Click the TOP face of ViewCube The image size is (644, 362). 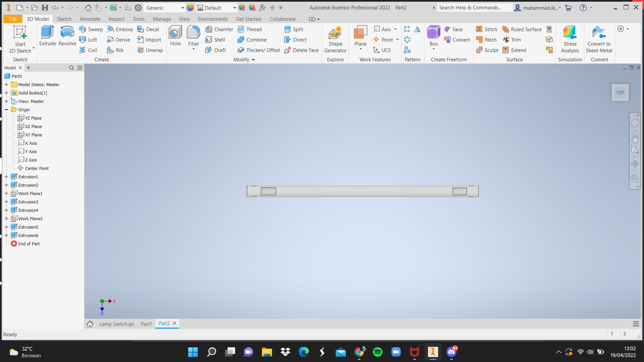620,93
